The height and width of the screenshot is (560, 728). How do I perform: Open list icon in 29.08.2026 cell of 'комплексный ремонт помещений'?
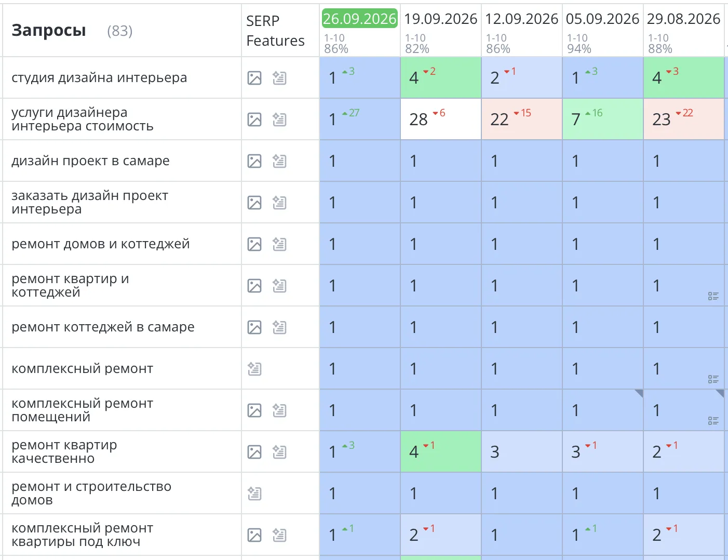tap(713, 421)
